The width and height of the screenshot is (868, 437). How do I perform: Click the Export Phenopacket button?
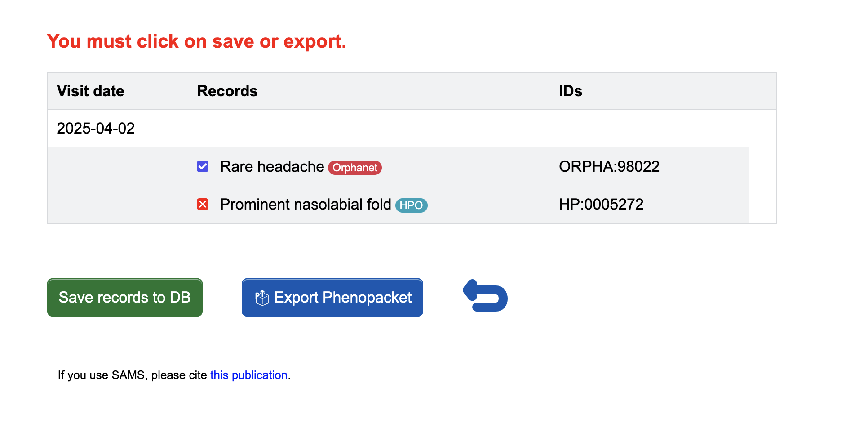tap(332, 298)
